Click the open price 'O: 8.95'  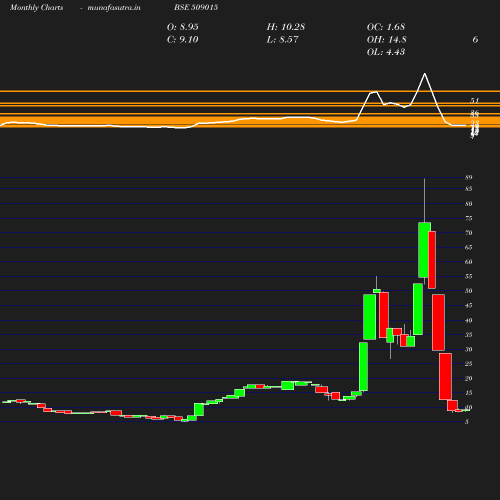(183, 27)
